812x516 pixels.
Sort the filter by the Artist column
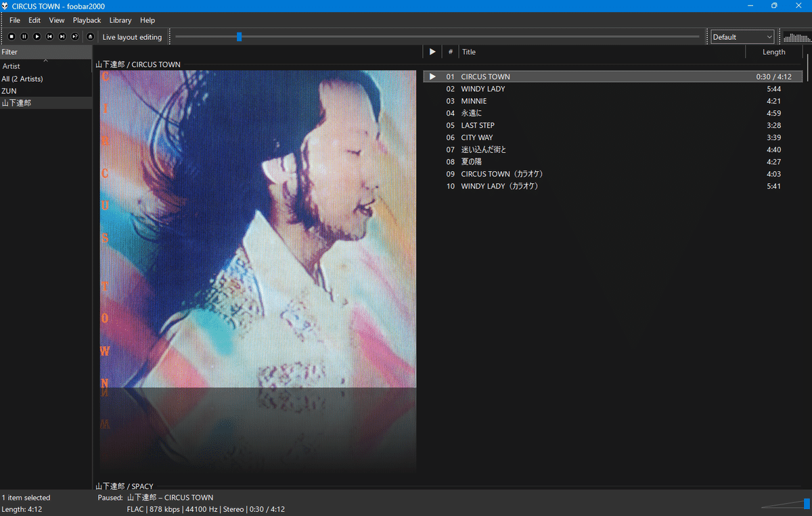coord(46,66)
